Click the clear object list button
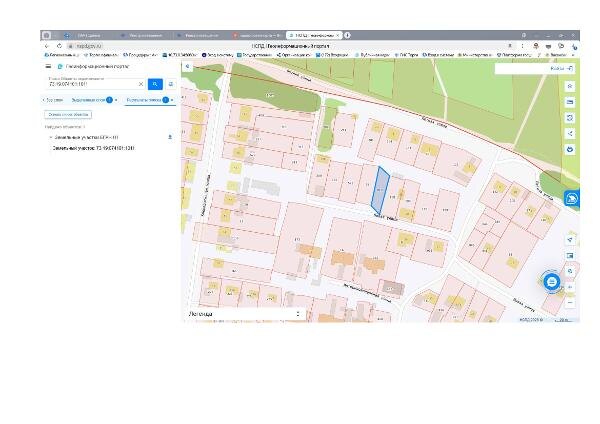 click(x=68, y=114)
